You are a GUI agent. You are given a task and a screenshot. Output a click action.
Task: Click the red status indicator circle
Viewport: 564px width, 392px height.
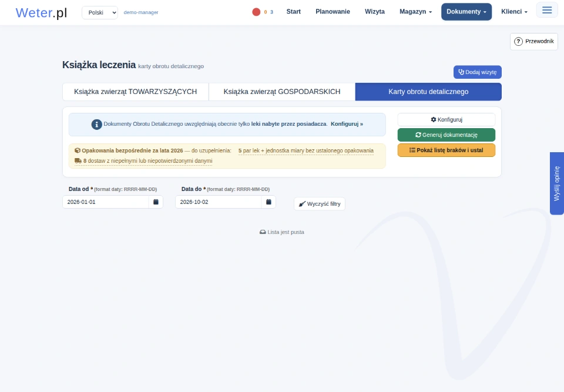(256, 12)
